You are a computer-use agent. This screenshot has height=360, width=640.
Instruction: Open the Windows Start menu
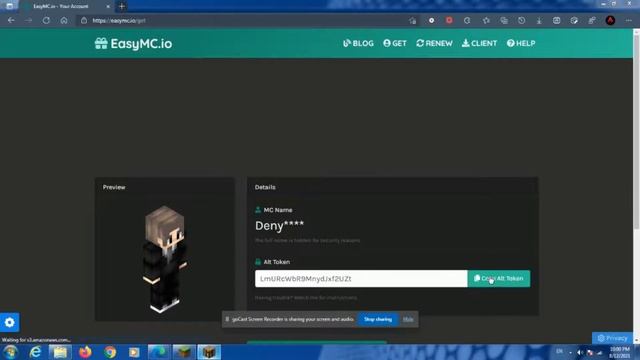click(x=11, y=352)
